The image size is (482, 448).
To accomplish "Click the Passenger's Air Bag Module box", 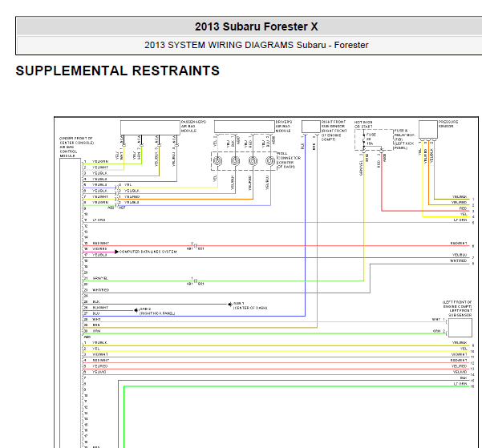I will (150, 127).
